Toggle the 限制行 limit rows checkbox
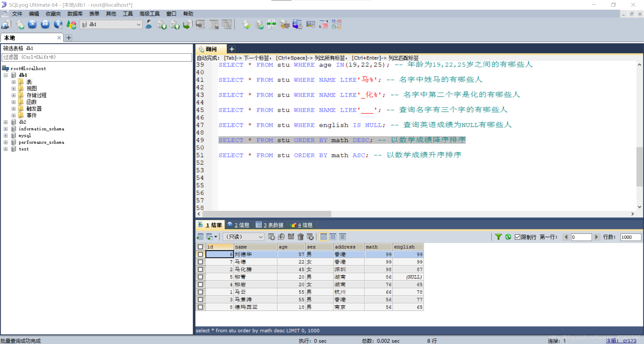Viewport: 644px width, 344px height. [518, 237]
